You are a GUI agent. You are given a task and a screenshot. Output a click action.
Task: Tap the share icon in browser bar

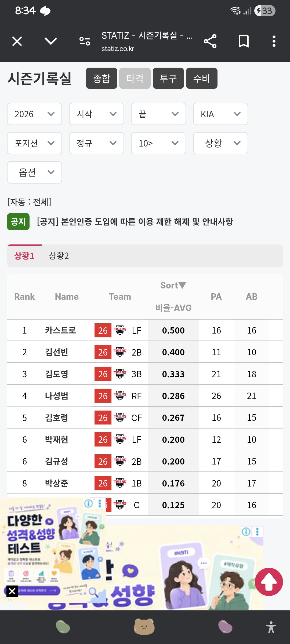(210, 41)
